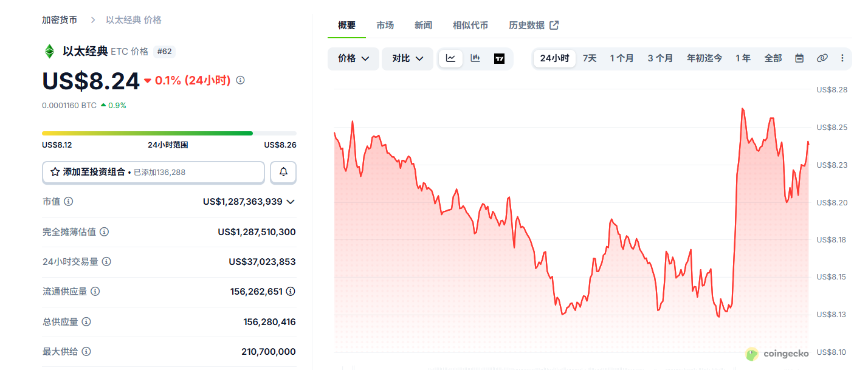Image resolution: width=868 pixels, height=370 pixels.
Task: Click the copy chart link icon
Action: [x=822, y=58]
